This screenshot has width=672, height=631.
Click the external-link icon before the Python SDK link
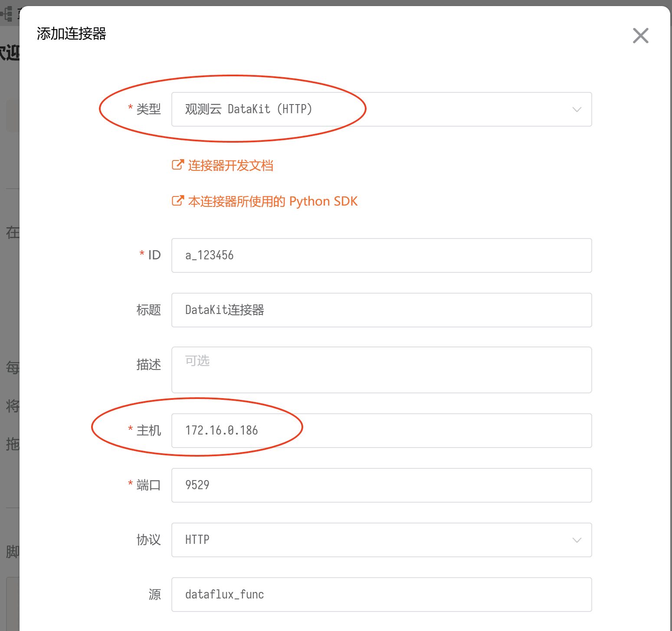(x=178, y=201)
